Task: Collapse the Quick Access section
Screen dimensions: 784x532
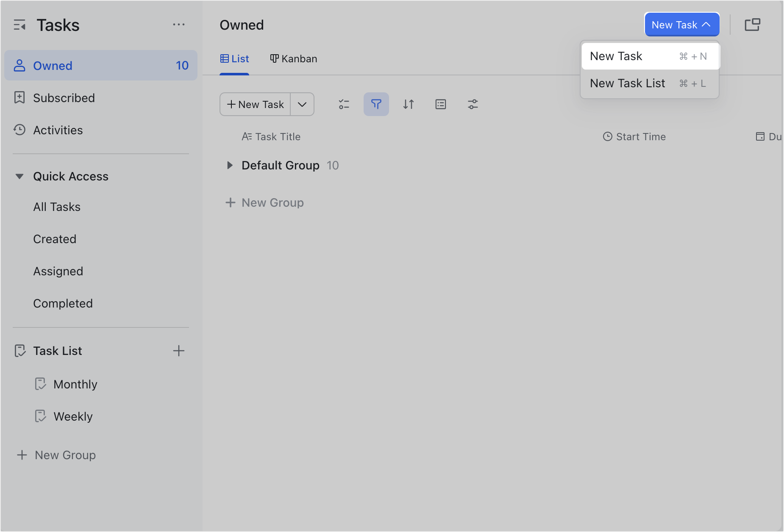Action: [19, 176]
